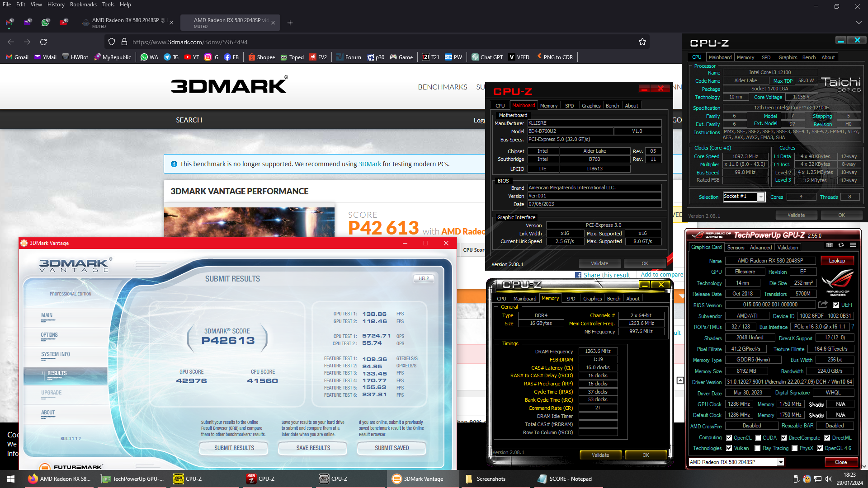Click Close button in GPU-Z
Viewport: 868px width, 488px height.
coord(841,462)
